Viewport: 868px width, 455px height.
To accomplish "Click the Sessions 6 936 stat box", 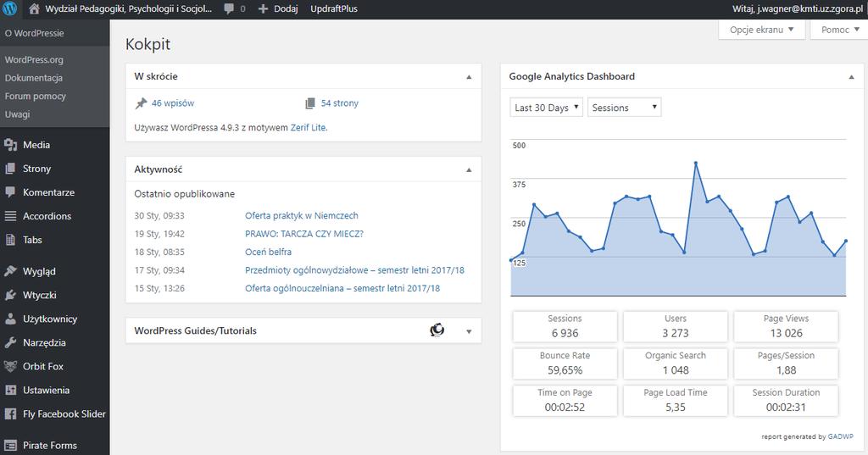I will 565,326.
